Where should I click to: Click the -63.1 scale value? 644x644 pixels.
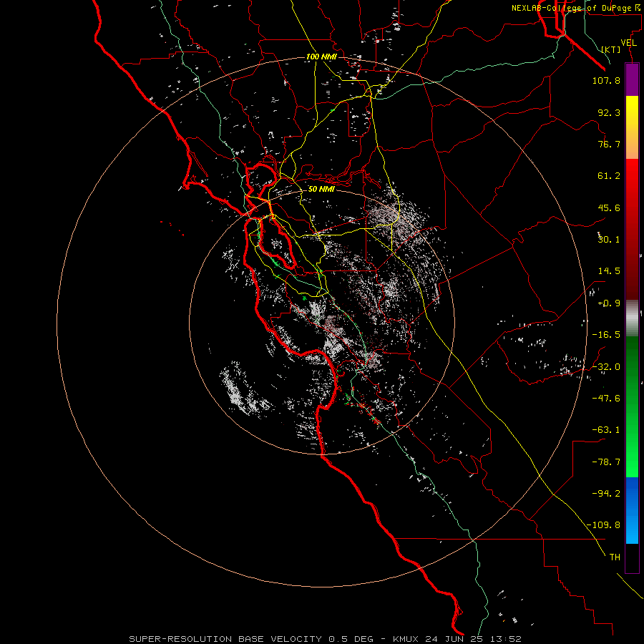click(606, 430)
